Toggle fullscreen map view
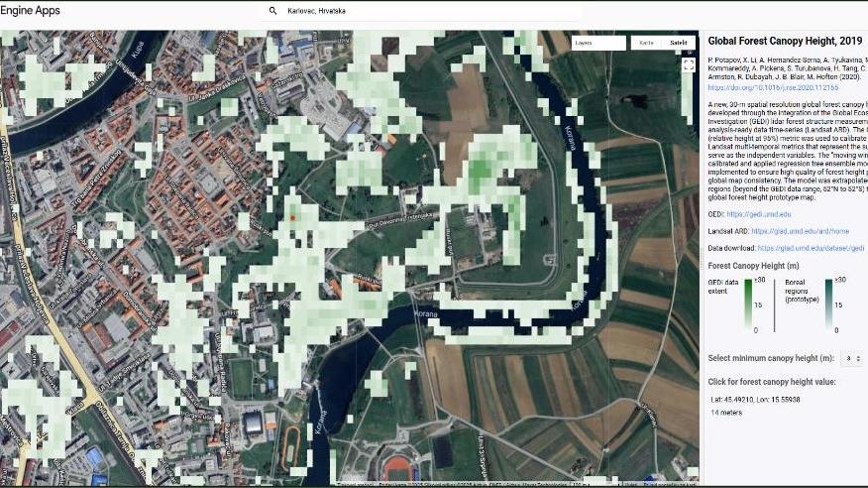 (x=688, y=64)
